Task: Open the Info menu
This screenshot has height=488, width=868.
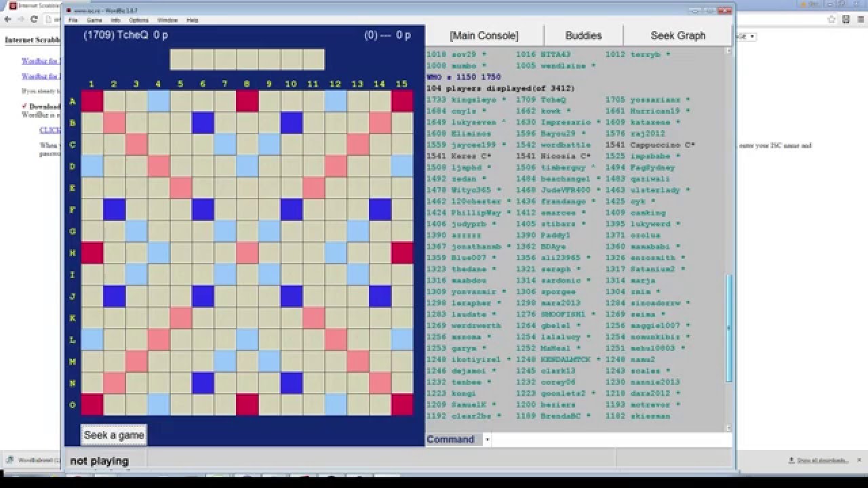Action: coord(115,20)
